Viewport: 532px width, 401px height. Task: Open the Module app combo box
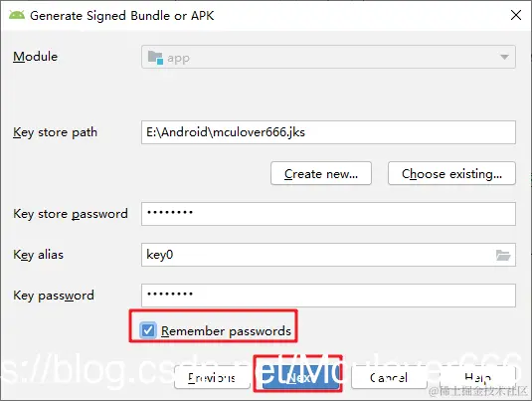pyautogui.click(x=328, y=57)
